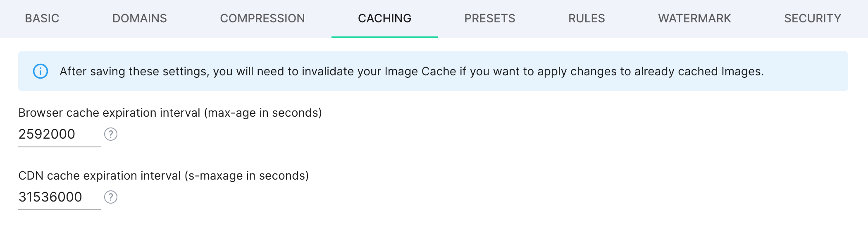Click the help icon next to browser cache value
Screen dimensions: 868x245
click(x=110, y=135)
